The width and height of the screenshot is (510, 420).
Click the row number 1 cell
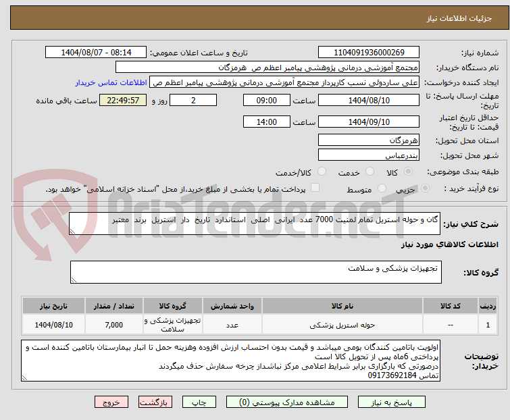tap(488, 325)
